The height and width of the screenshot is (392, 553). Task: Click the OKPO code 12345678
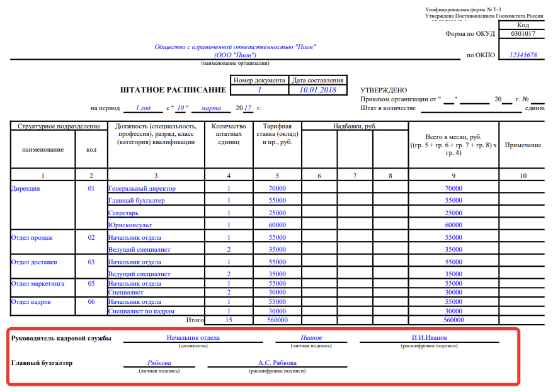(523, 55)
